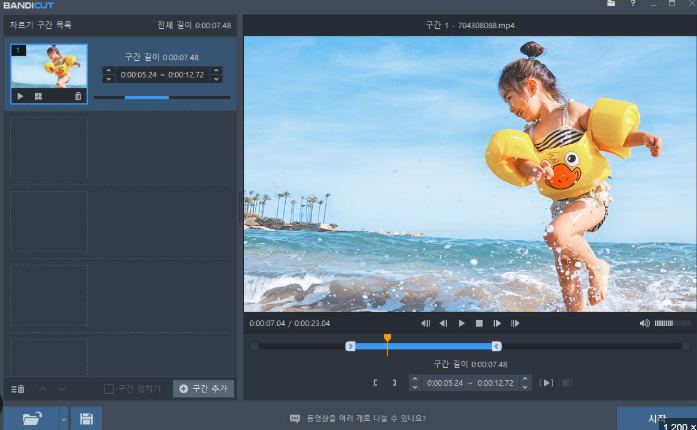Open the tip about splitting videos
The image size is (697, 430).
point(358,418)
